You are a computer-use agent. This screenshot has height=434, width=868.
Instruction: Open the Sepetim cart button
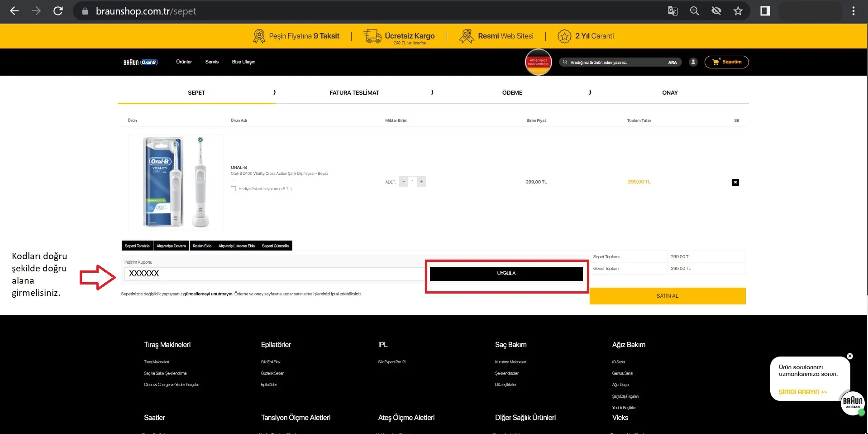click(726, 62)
